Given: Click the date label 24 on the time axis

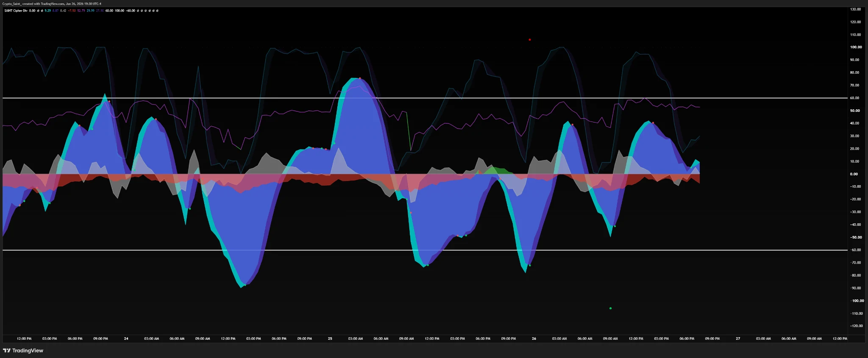Looking at the screenshot, I should (126, 339).
